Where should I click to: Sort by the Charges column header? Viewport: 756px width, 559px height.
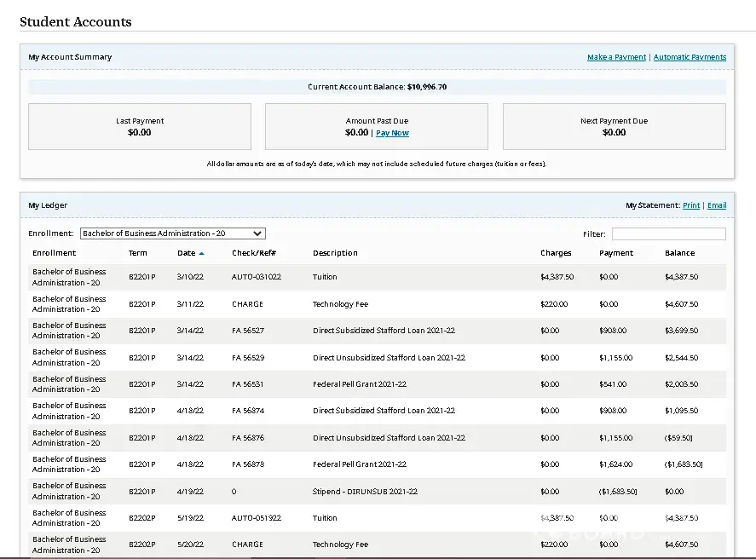[x=556, y=253]
